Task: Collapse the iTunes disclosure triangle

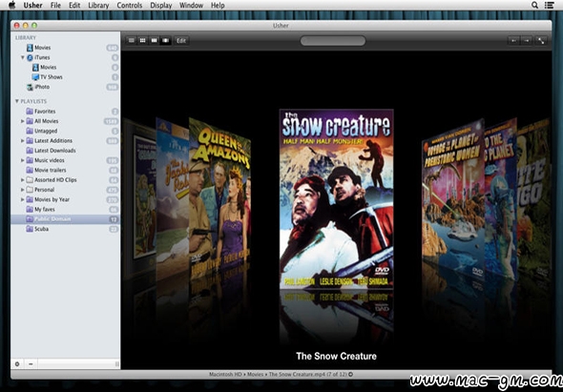Action: tap(23, 57)
